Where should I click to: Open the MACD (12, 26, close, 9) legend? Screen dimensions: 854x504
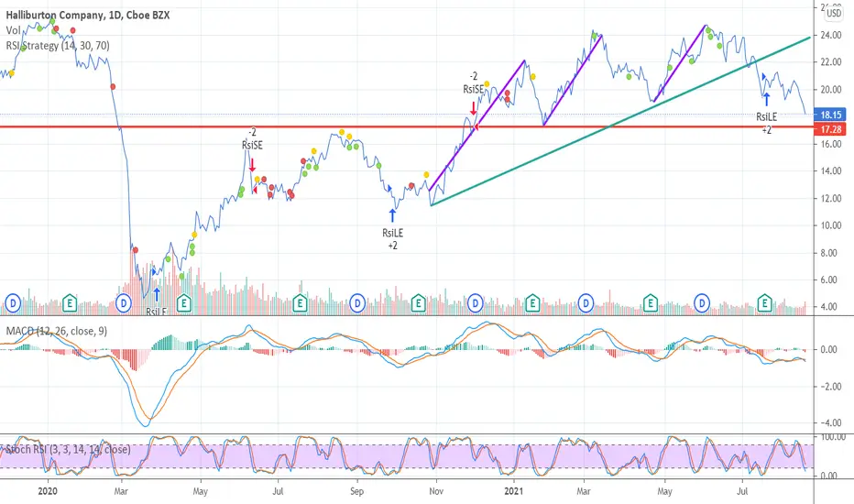coord(57,331)
